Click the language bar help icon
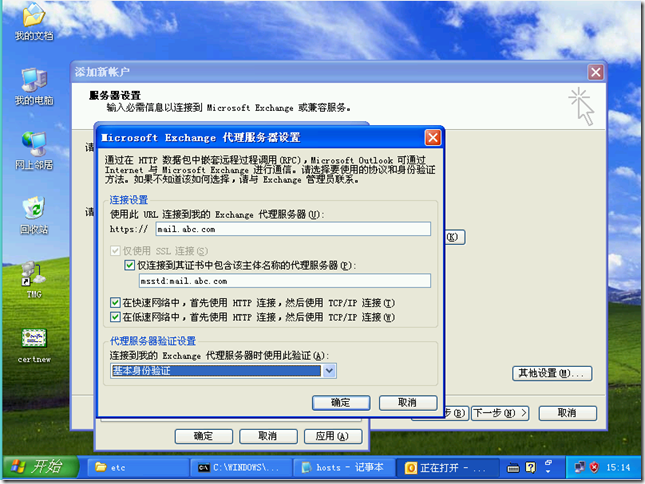Screen dimensions: 645x484 (531, 468)
